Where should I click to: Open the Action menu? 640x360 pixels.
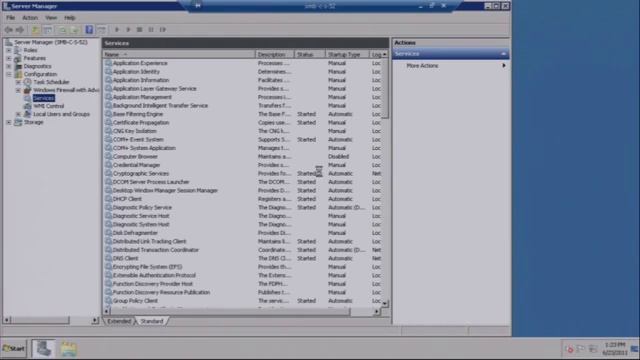coord(30,18)
